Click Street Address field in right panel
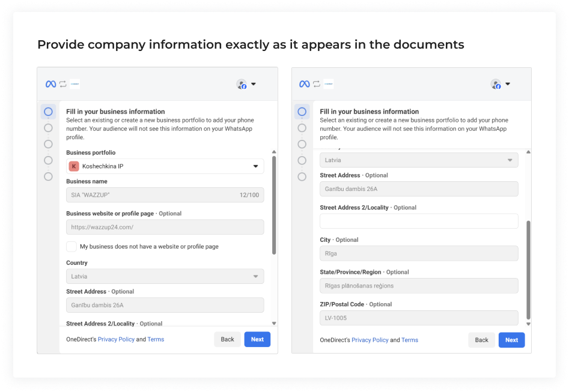 pyautogui.click(x=419, y=189)
